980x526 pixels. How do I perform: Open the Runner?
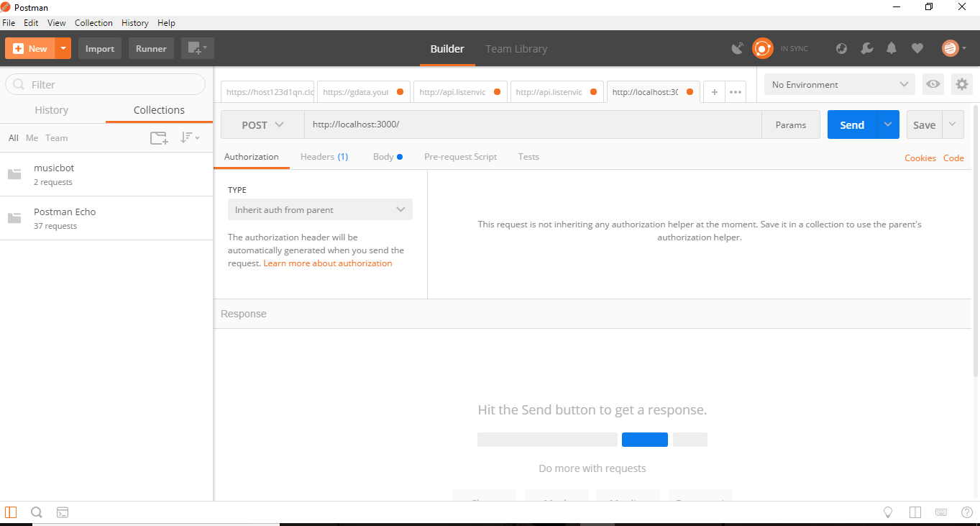[x=151, y=48]
